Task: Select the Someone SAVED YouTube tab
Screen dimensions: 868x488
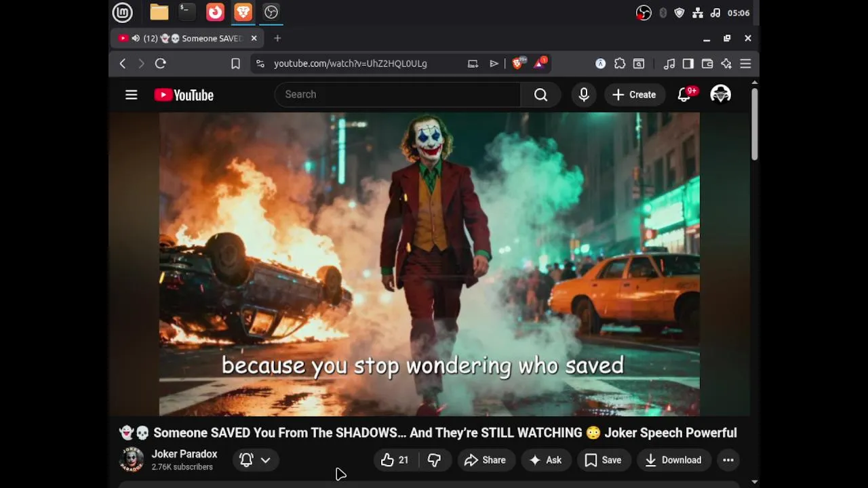Action: click(186, 39)
